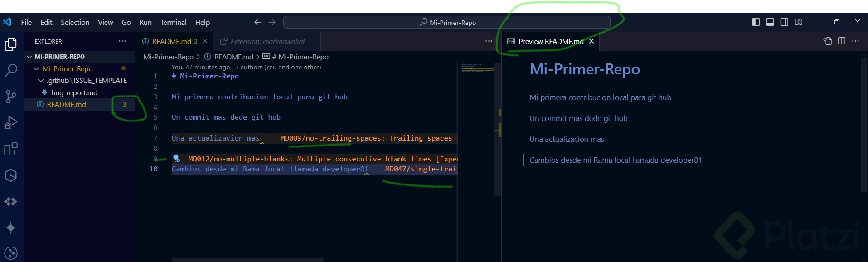Viewport: 868px width, 262px height.
Task: Open the View menu
Action: (x=106, y=22)
